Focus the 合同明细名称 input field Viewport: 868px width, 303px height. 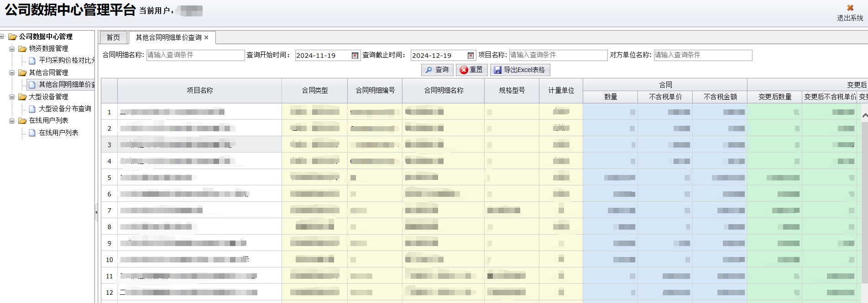click(x=195, y=55)
